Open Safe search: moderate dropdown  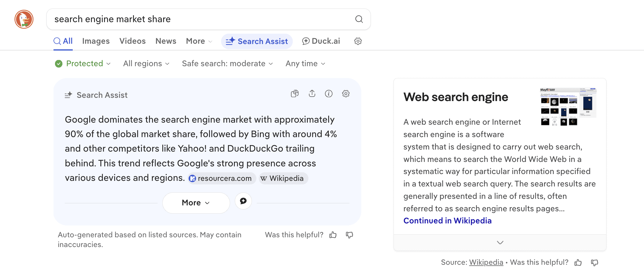[227, 64]
